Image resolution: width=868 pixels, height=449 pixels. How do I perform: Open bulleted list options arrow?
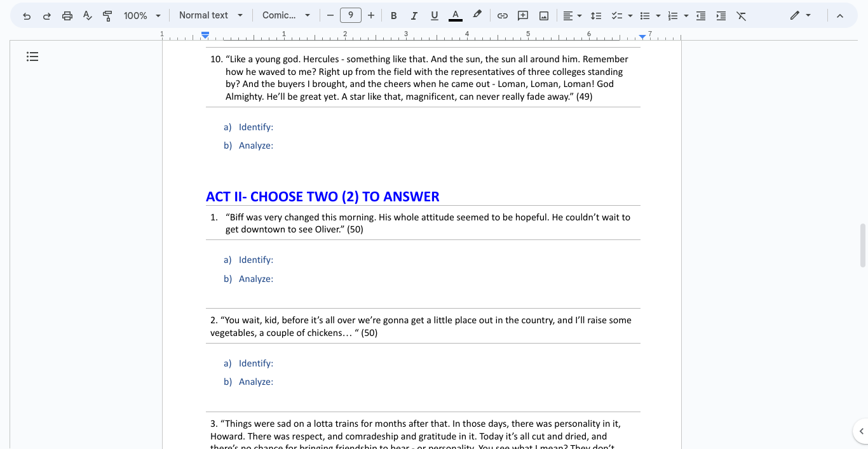tap(658, 16)
